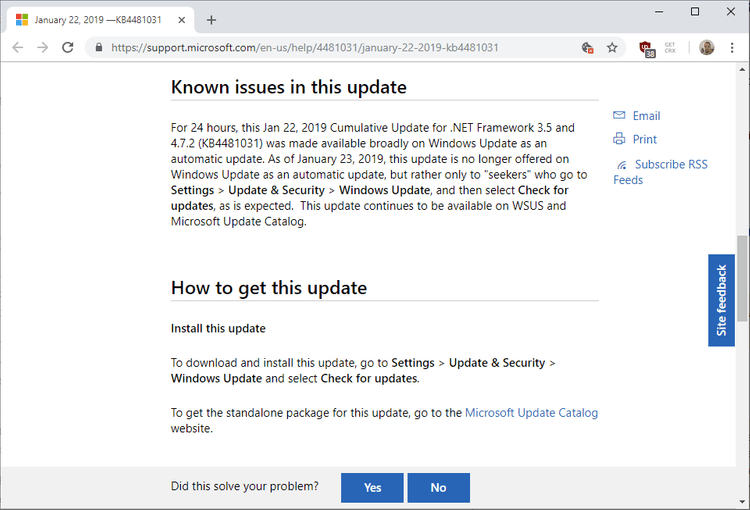Open a new browser tab

(211, 20)
